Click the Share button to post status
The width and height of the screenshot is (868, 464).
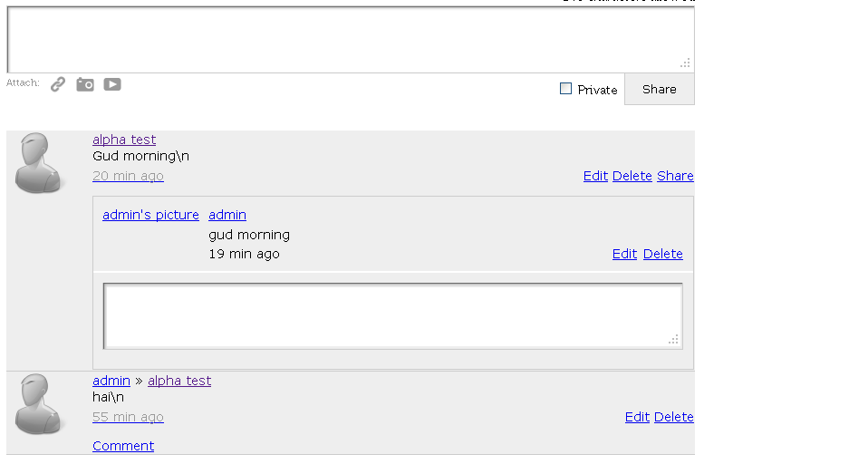pos(660,89)
